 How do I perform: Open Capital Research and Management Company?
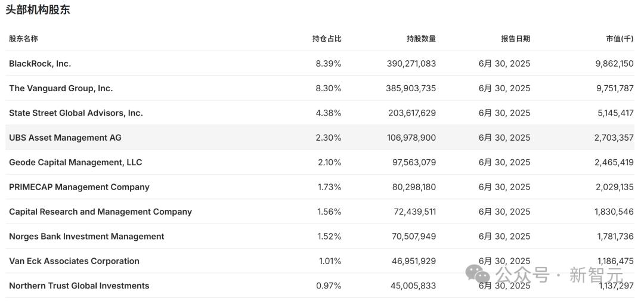(x=100, y=212)
